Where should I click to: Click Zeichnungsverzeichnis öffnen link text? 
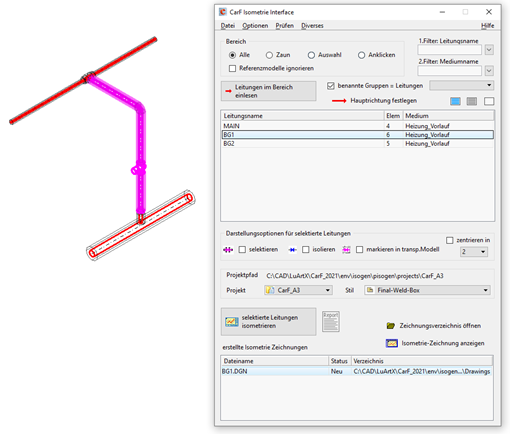click(x=440, y=326)
